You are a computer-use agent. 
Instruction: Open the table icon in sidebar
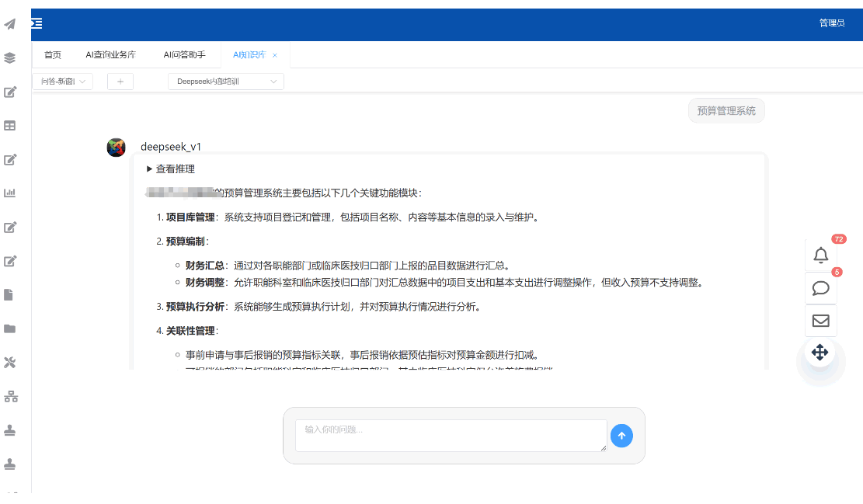(10, 125)
